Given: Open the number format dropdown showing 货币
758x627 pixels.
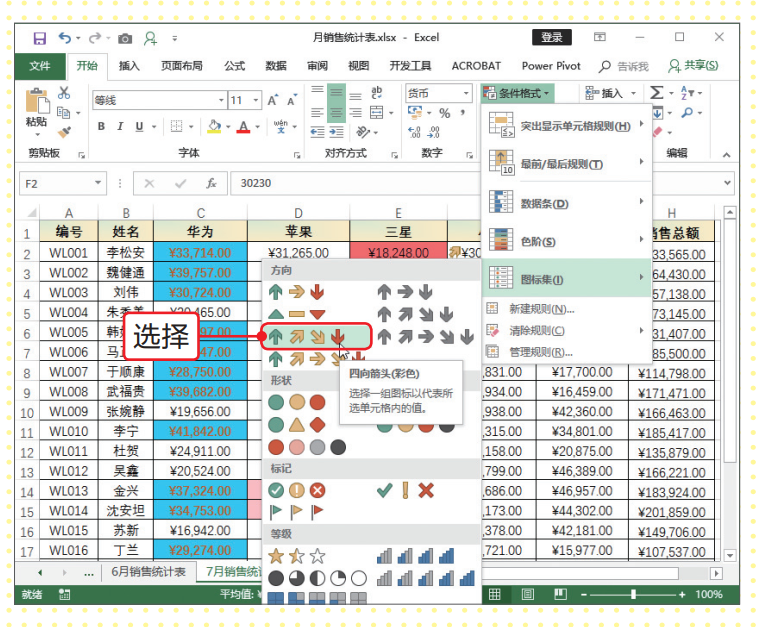Looking at the screenshot, I should (464, 94).
